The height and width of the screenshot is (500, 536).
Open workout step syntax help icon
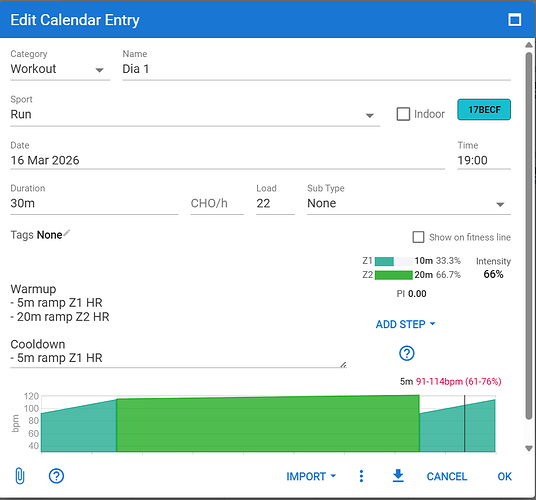406,353
